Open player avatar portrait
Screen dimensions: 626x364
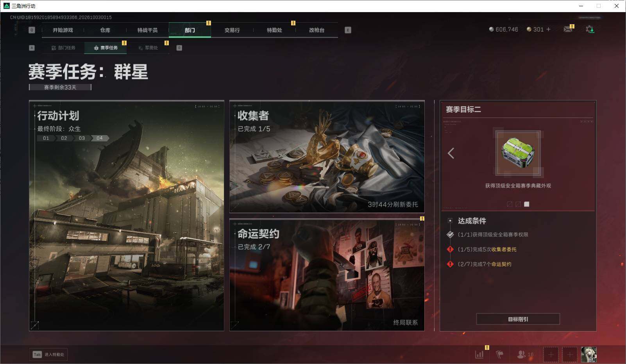[589, 355]
